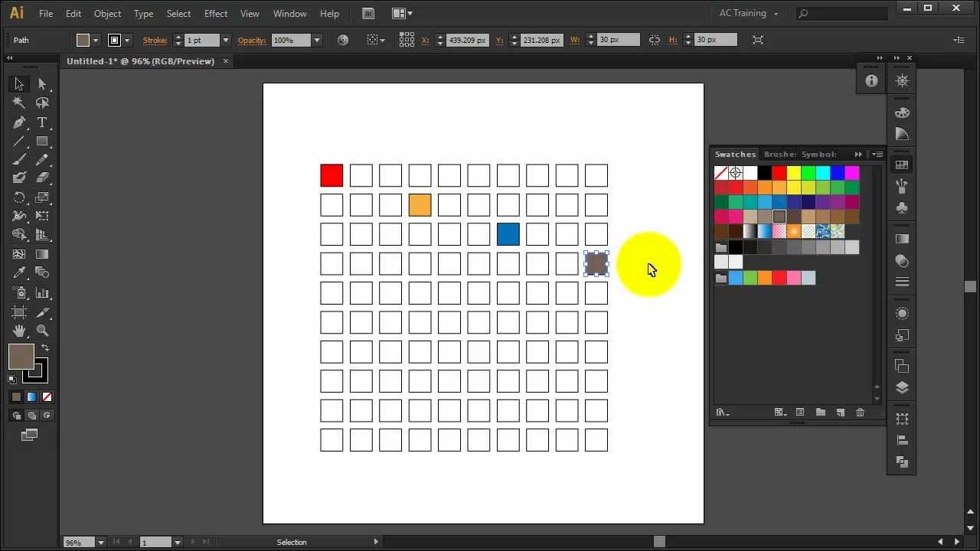Open the Window menu

point(290,13)
